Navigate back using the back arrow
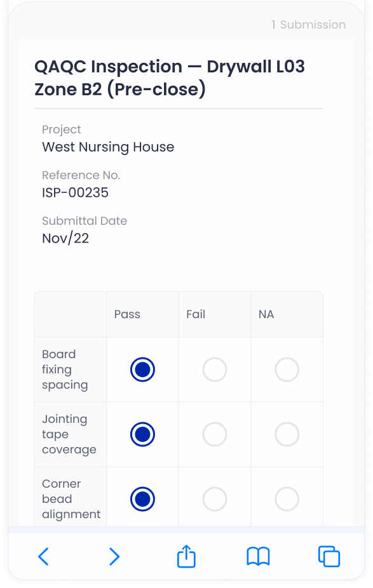Image resolution: width=373 pixels, height=588 pixels. (x=43, y=556)
